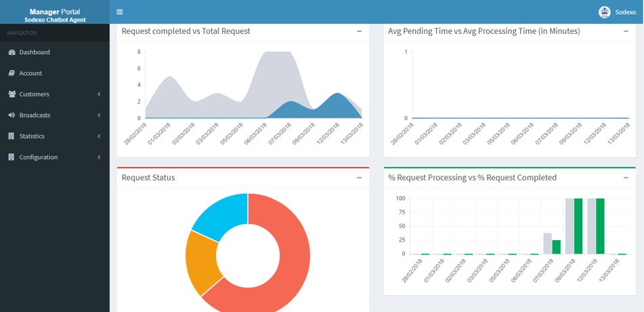Expand the Configuration submenu chevron

(x=99, y=157)
